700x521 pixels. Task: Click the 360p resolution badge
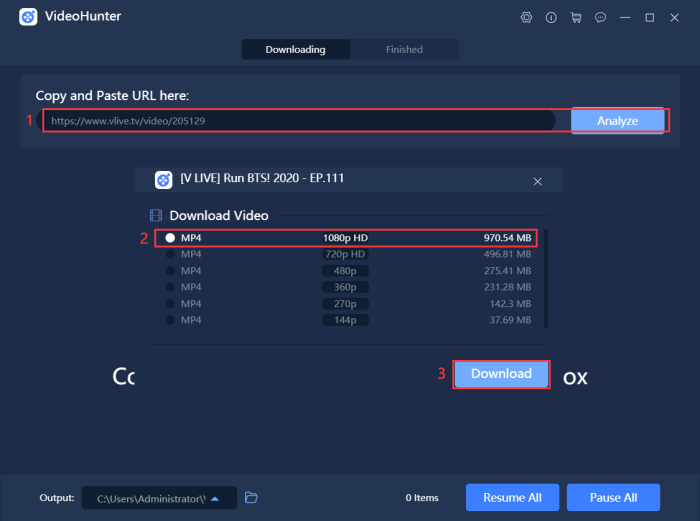tap(345, 287)
